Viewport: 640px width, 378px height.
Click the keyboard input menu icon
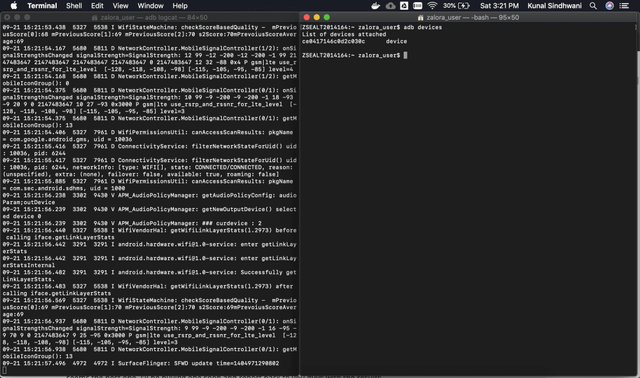(418, 6)
